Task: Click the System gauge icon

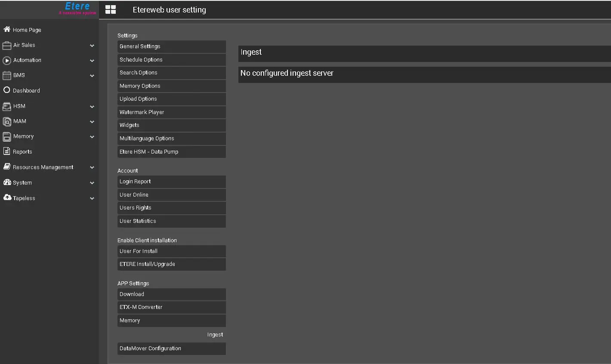Action: pos(7,182)
